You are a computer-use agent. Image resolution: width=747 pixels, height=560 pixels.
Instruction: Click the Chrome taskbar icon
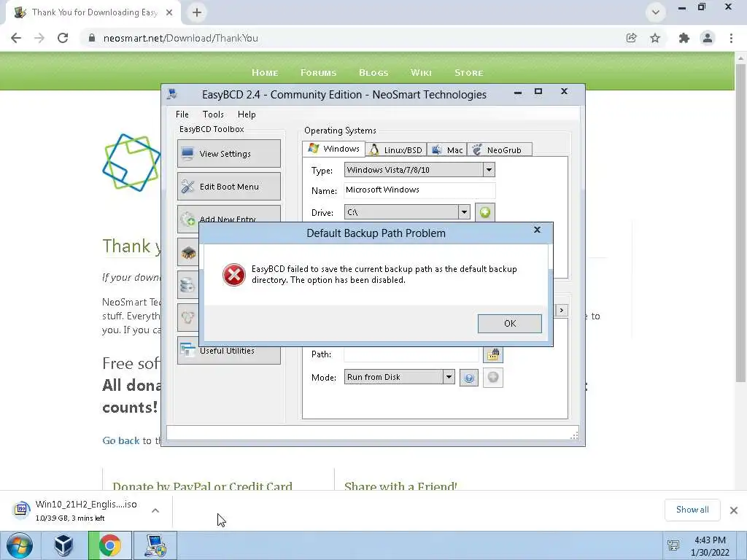(x=110, y=545)
